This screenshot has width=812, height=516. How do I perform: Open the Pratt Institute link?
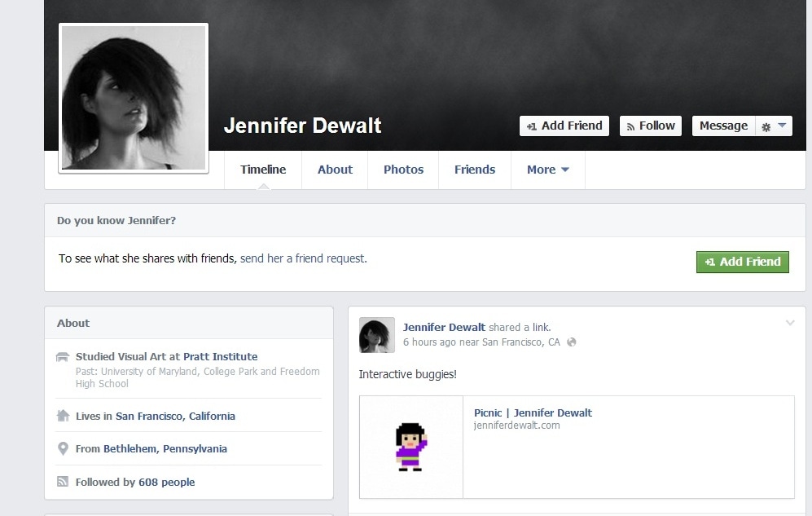[x=220, y=356]
